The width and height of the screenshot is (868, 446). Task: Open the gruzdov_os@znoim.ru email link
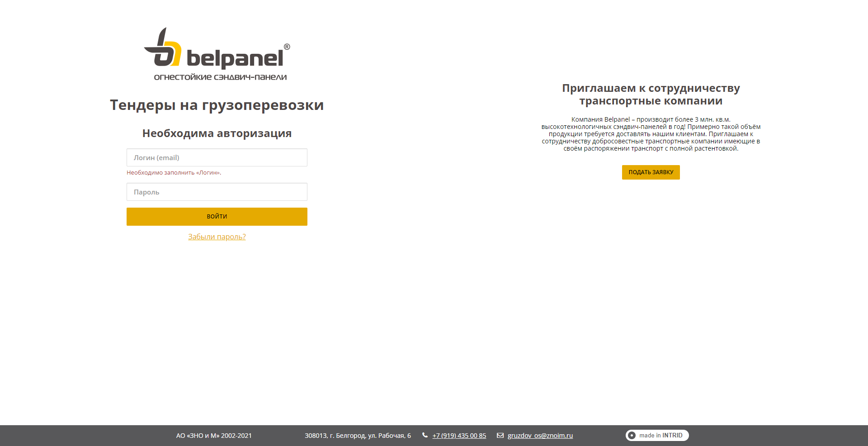point(540,436)
